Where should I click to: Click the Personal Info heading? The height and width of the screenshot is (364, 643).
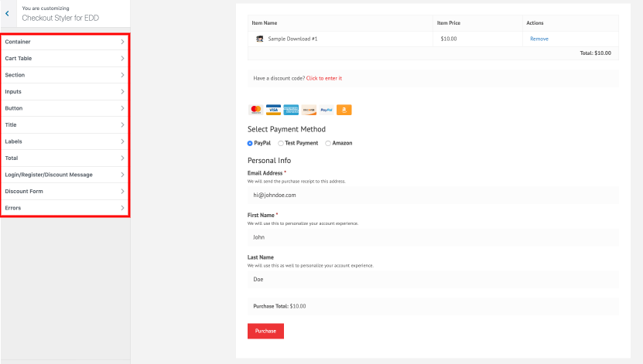(269, 161)
